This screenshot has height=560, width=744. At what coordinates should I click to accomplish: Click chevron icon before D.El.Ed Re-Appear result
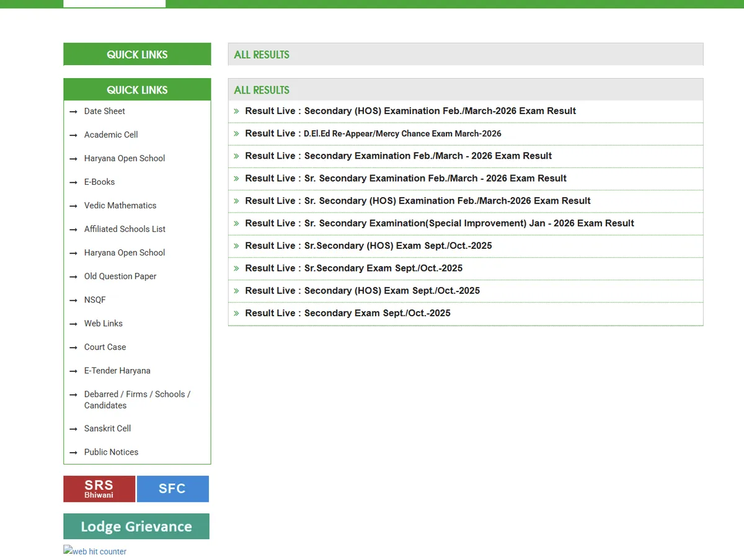click(236, 133)
